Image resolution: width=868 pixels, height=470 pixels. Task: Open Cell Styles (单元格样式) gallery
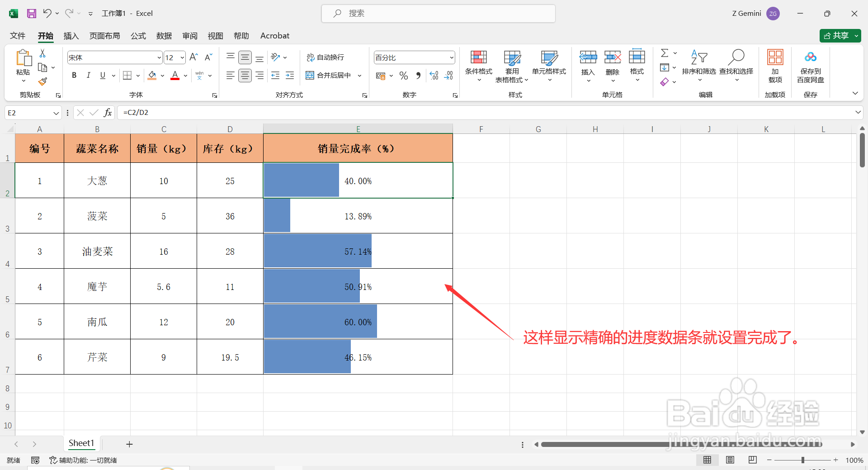point(549,66)
